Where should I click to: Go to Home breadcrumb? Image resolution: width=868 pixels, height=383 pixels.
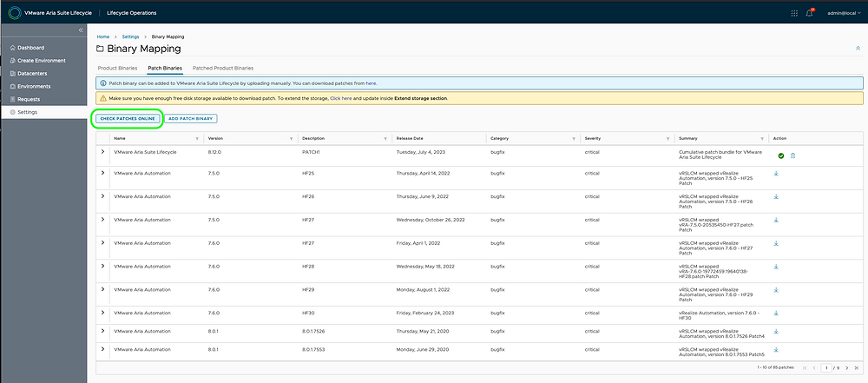(x=103, y=36)
